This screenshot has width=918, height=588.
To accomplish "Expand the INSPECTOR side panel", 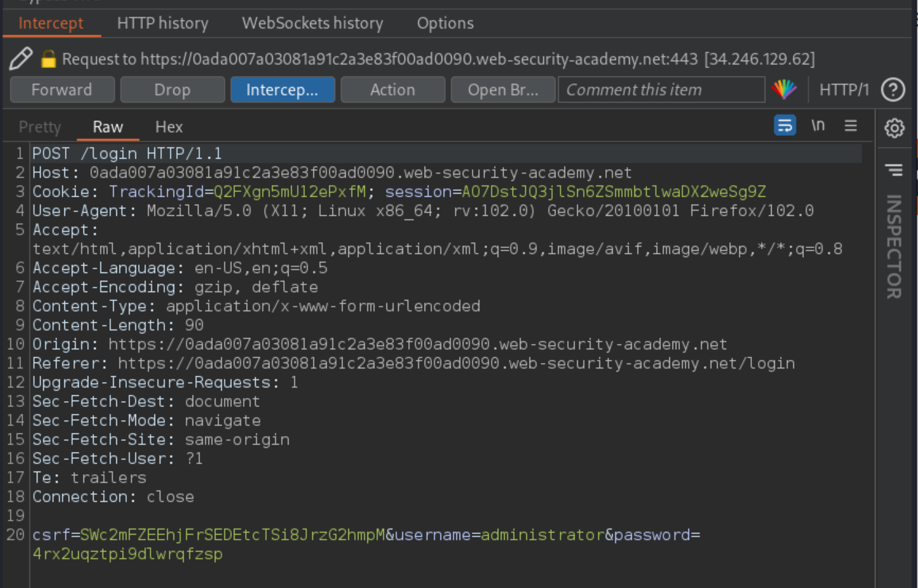I will 894,247.
